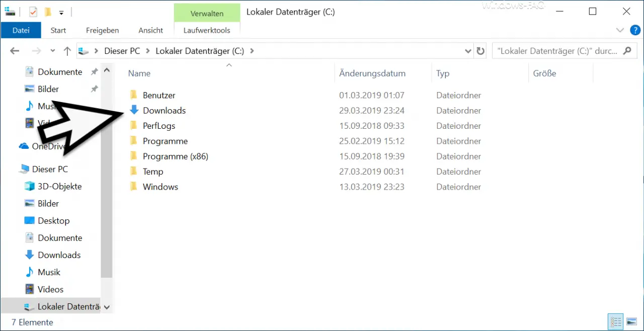Open the recent locations dropdown beside forward arrow
644x331 pixels.
[53, 51]
